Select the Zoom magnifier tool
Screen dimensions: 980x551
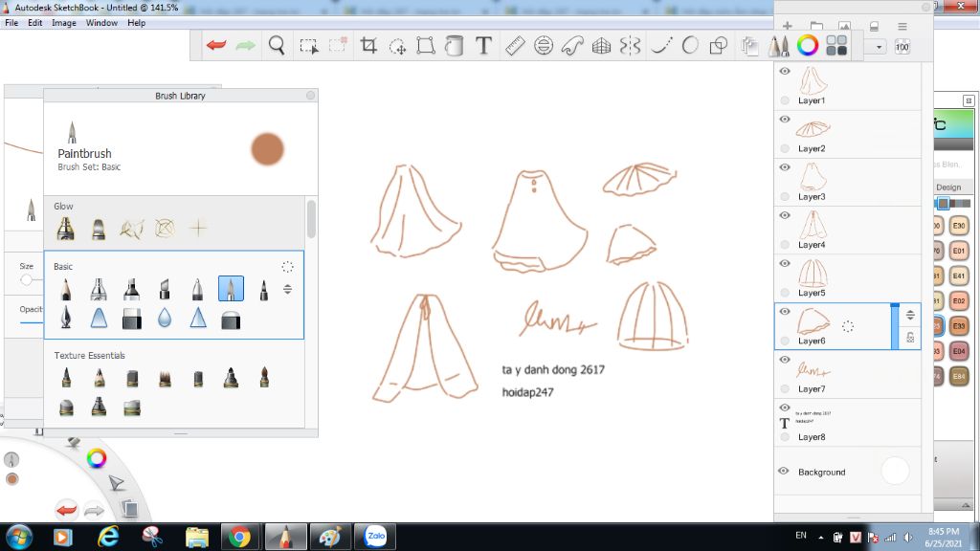click(x=277, y=46)
